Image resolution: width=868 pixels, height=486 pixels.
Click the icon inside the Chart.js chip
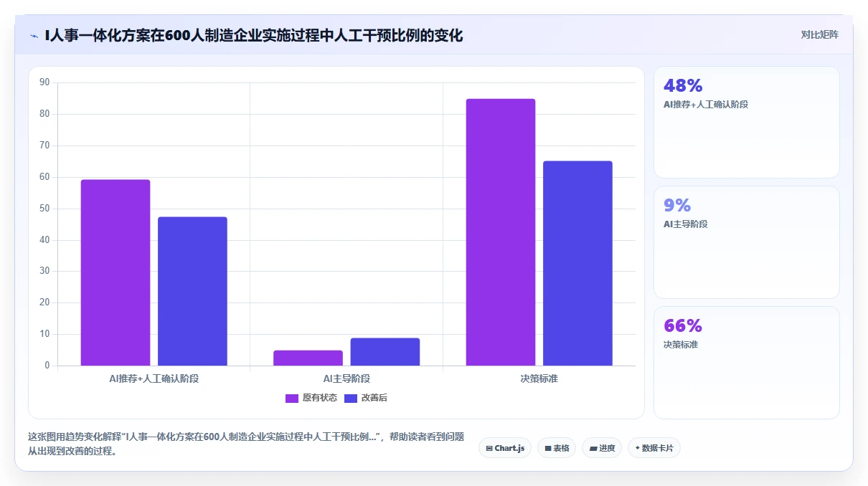(x=489, y=449)
